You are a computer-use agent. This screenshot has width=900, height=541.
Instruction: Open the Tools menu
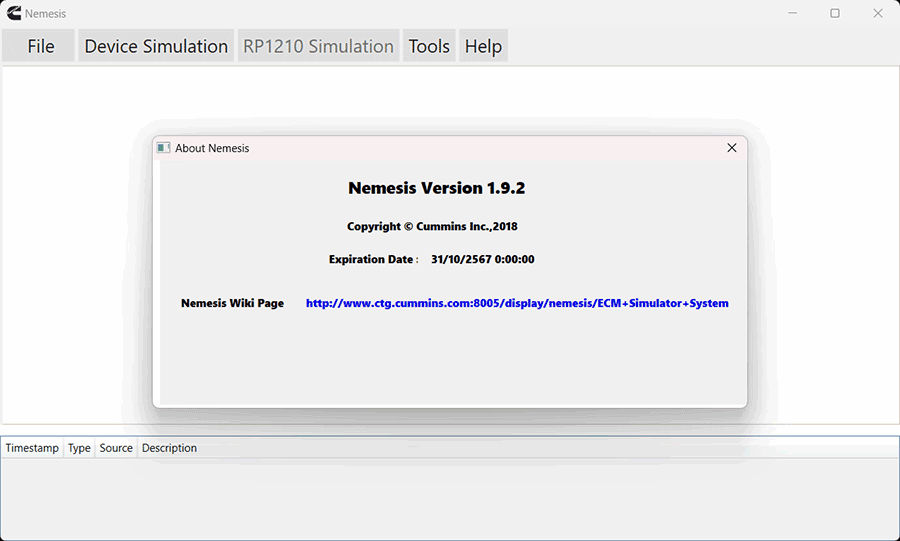point(429,46)
